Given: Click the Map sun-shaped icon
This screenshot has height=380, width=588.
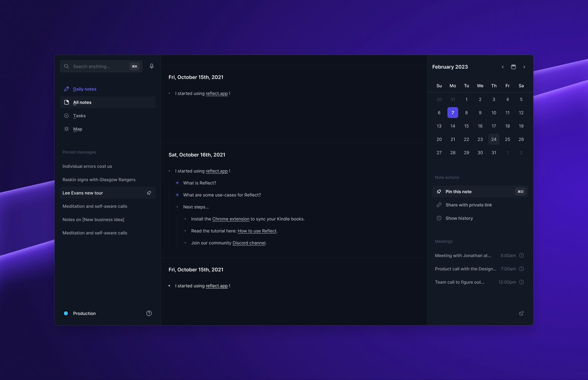Looking at the screenshot, I should [x=67, y=129].
